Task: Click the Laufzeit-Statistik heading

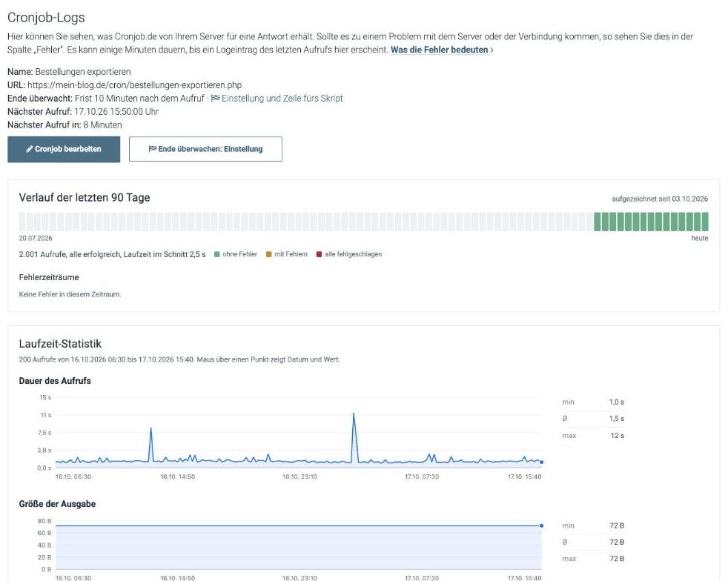Action: tap(60, 344)
